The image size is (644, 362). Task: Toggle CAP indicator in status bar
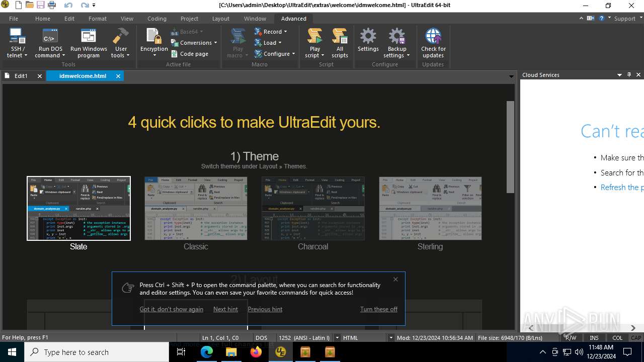click(636, 338)
